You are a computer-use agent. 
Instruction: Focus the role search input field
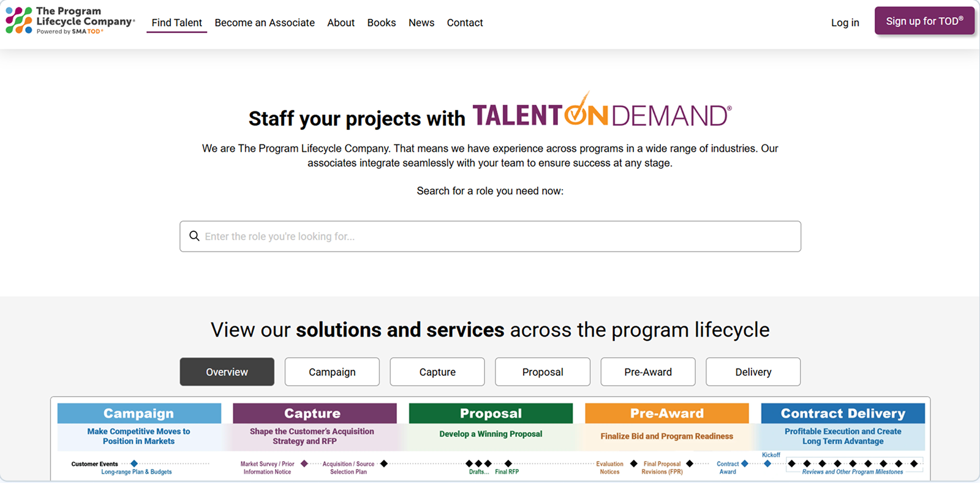point(490,236)
